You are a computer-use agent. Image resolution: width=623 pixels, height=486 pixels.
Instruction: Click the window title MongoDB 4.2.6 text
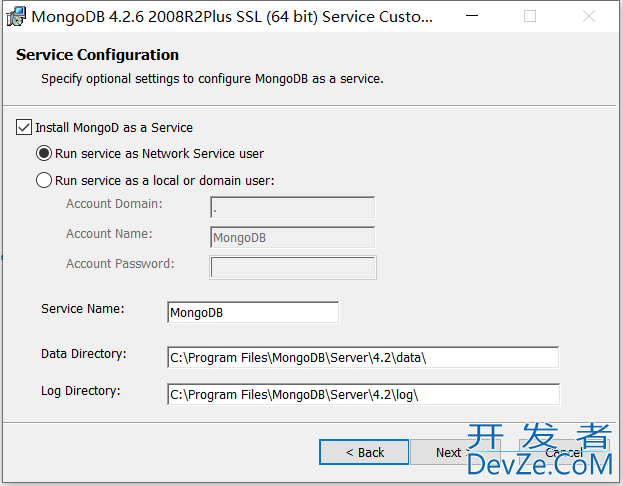[232, 17]
